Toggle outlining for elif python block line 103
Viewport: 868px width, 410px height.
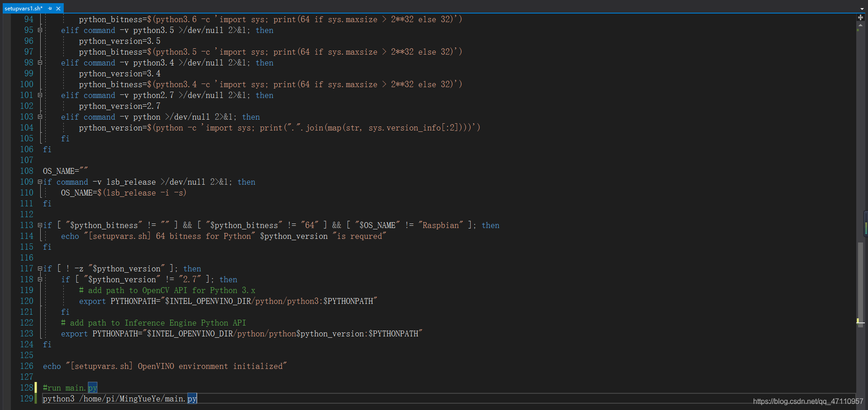40,117
